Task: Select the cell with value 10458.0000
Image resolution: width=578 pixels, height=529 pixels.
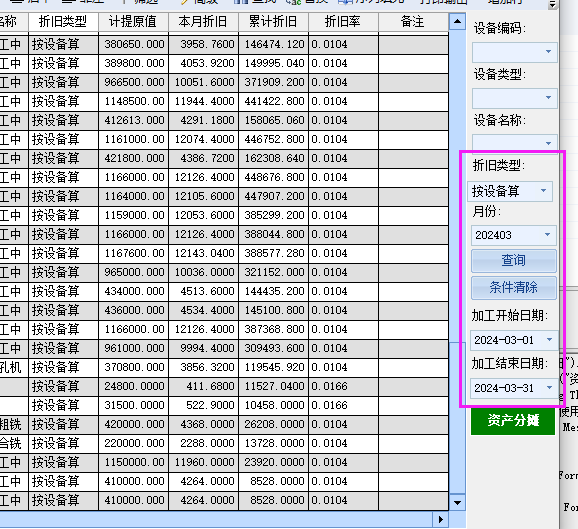Action: [274, 406]
